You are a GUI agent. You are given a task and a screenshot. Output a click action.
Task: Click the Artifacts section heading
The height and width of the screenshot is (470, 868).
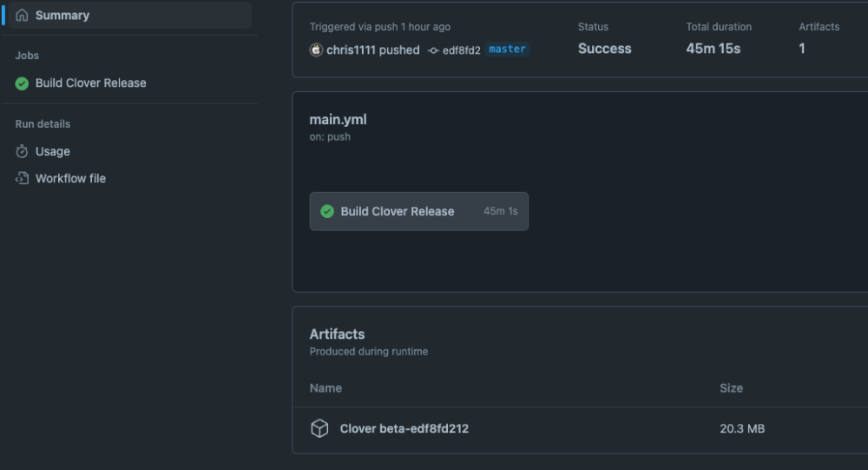pyautogui.click(x=337, y=334)
